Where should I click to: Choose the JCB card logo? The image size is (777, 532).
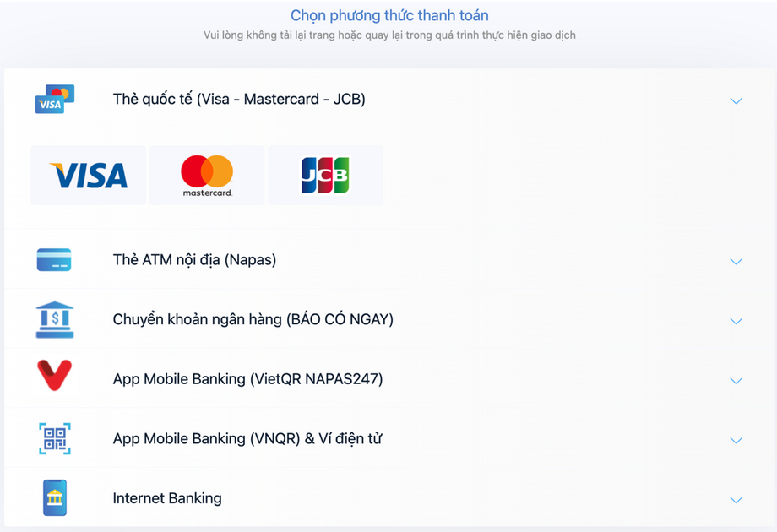click(x=325, y=176)
